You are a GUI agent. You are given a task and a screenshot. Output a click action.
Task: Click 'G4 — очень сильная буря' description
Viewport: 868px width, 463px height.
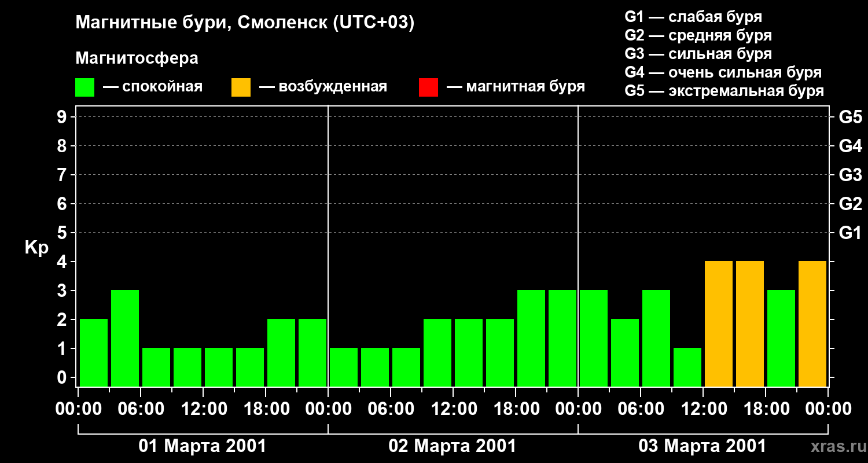[x=723, y=72]
